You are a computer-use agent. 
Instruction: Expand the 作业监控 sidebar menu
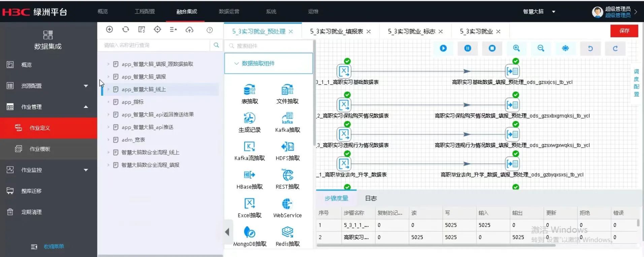pos(86,170)
